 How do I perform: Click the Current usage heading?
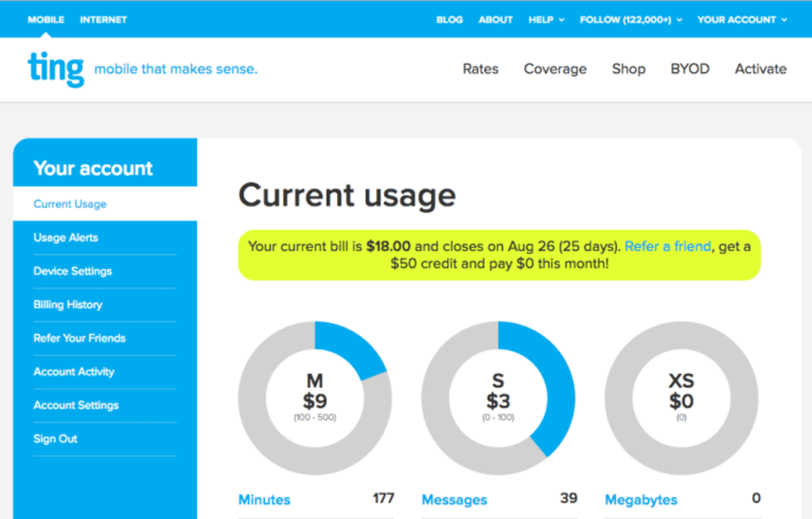click(x=347, y=195)
